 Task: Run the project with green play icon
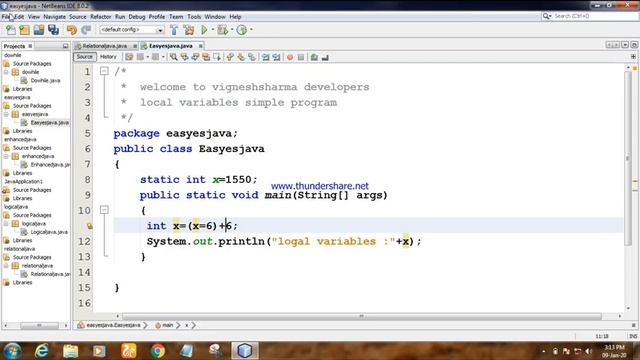(204, 30)
